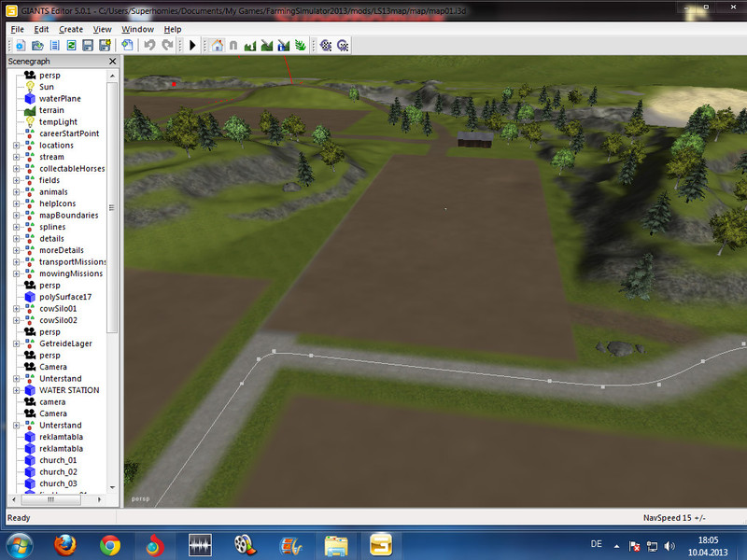This screenshot has width=747, height=560.
Task: Select church_02 in the scenegraph
Action: 58,472
